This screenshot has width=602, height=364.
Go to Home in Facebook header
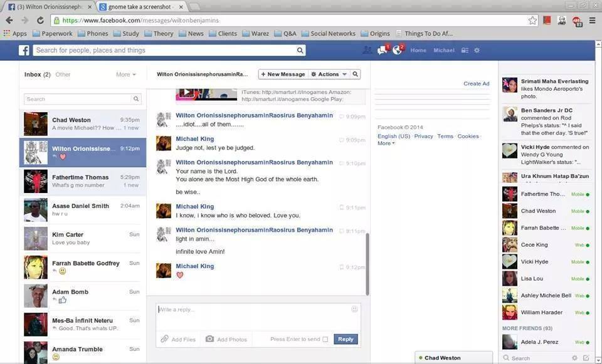click(418, 50)
